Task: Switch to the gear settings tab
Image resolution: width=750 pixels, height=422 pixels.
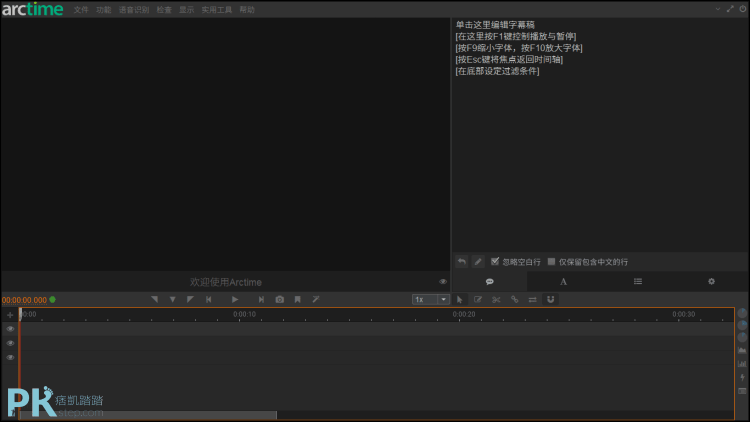Action: click(x=711, y=282)
